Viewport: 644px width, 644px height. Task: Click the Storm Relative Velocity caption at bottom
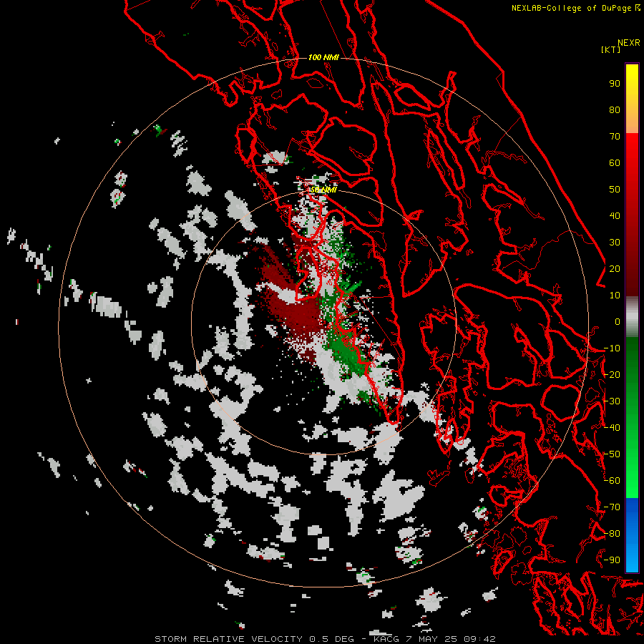325,639
